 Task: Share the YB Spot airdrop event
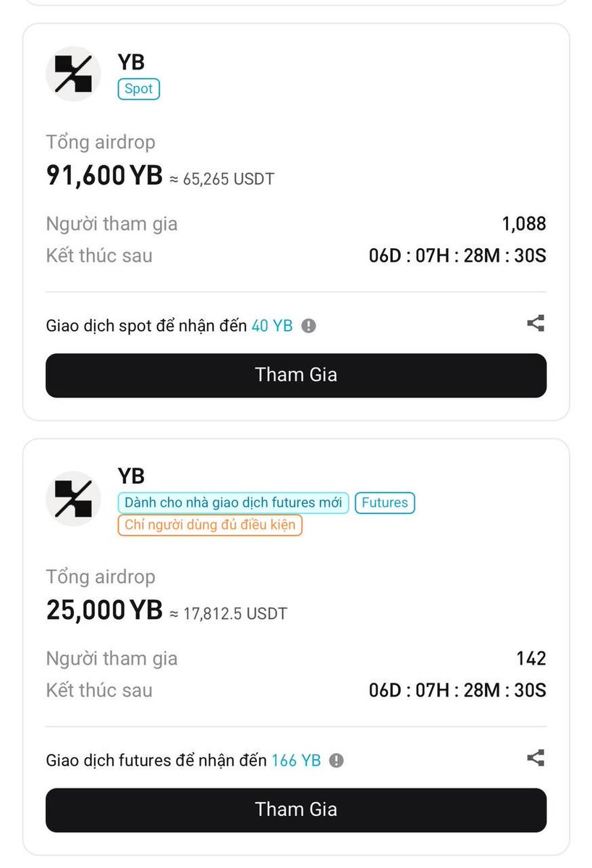pos(536,324)
